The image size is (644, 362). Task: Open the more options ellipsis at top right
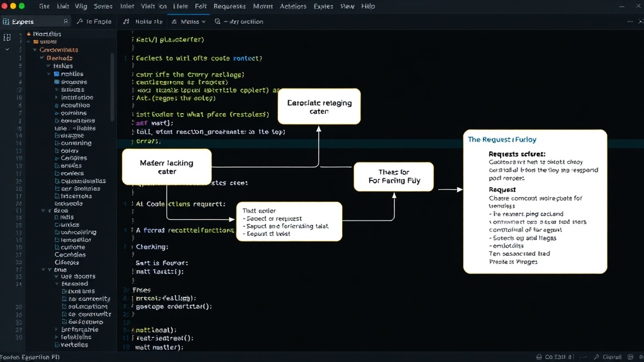click(x=630, y=21)
